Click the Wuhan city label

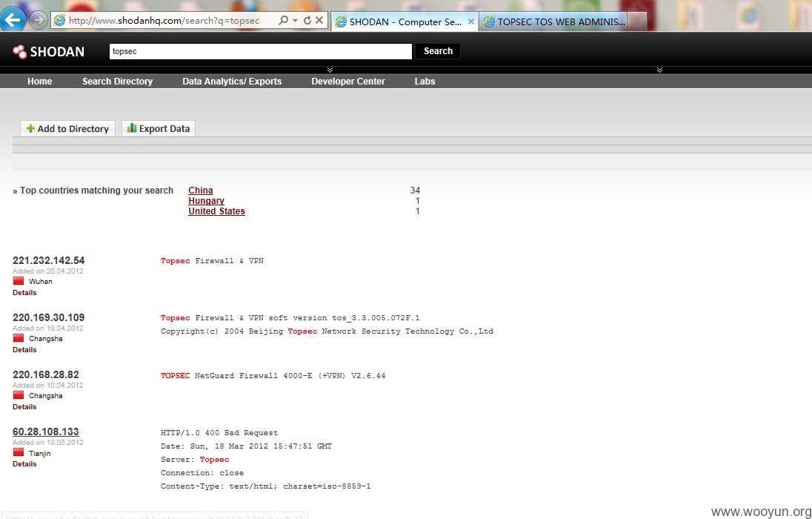(41, 282)
